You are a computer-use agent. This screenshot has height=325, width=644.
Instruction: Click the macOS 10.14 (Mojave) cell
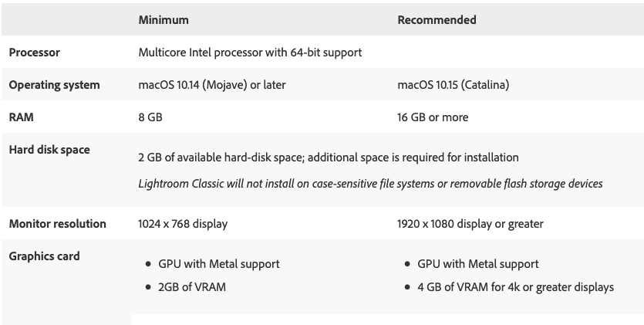(211, 85)
